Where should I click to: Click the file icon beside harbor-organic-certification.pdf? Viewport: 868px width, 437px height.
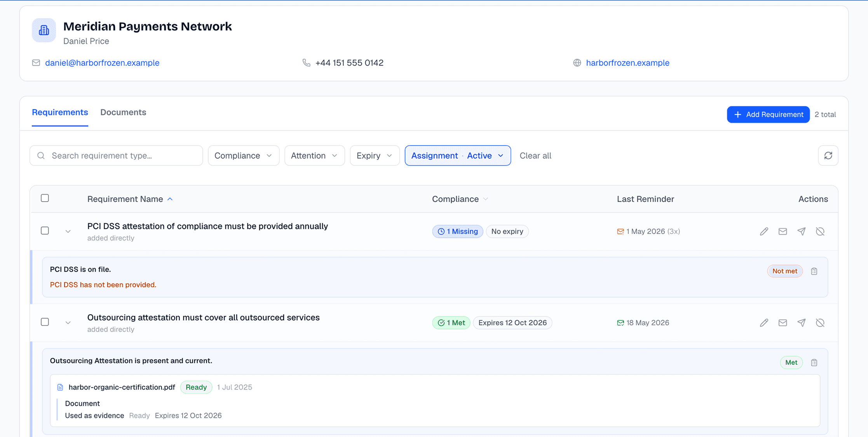[60, 387]
